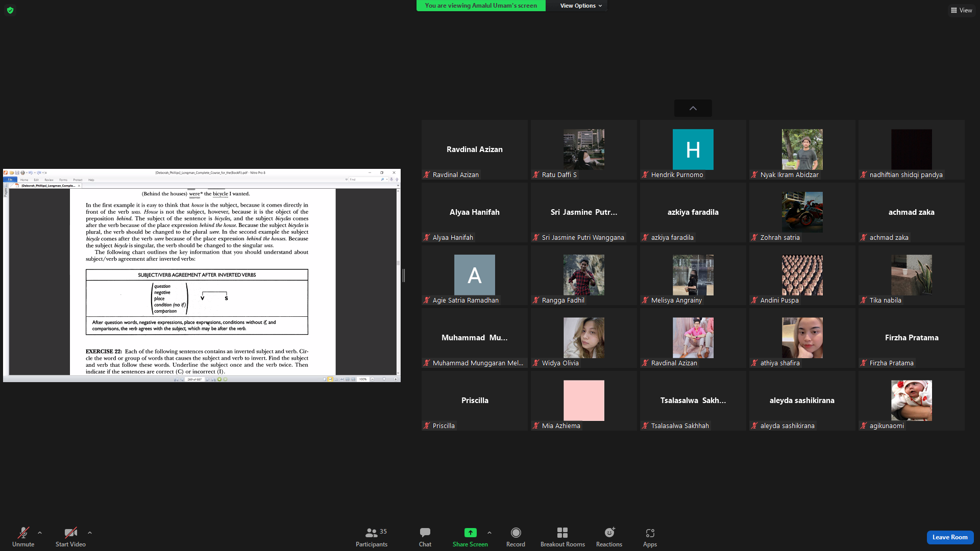Open video options arrow beside Start Video
Viewport: 980px width, 551px height.
[90, 533]
